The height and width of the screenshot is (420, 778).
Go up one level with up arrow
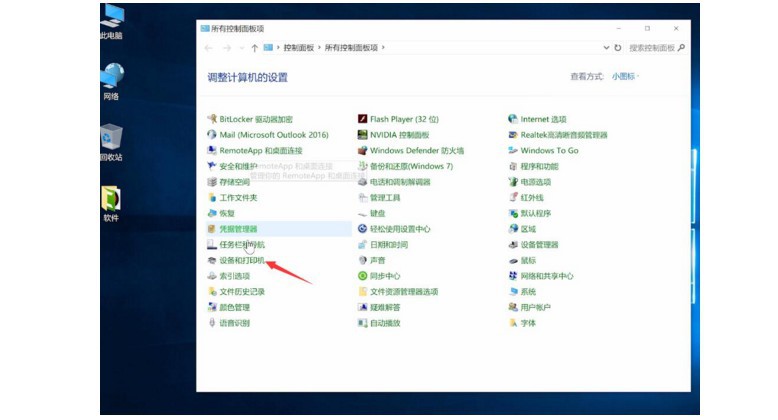255,48
